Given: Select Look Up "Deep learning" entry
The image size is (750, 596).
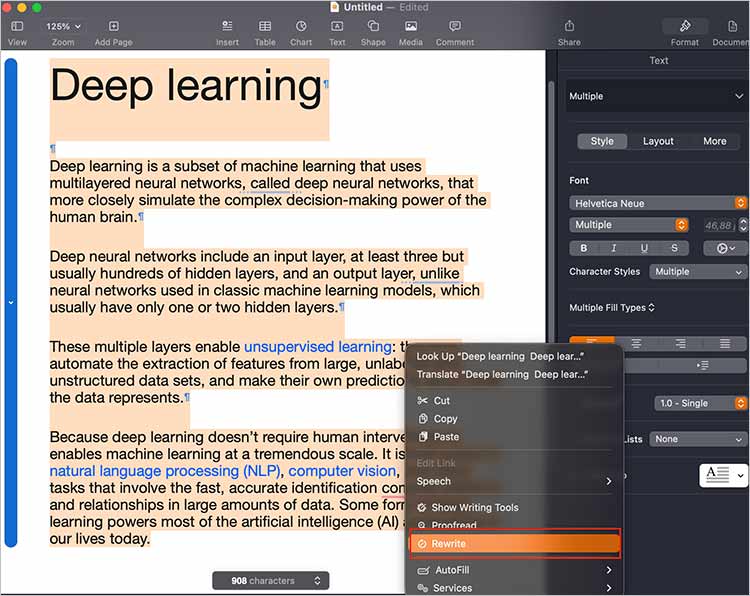Looking at the screenshot, I should (x=500, y=356).
